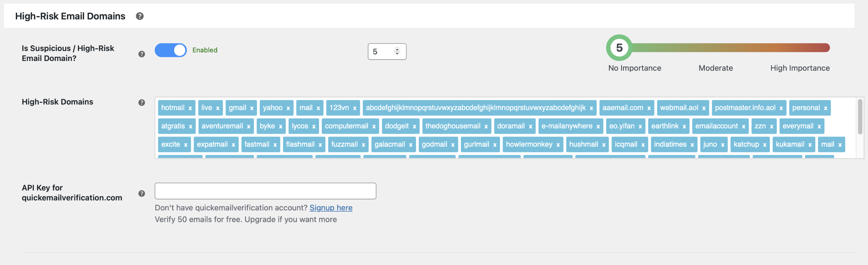The image size is (868, 265).
Task: Disable the high-risk email domain toggle
Action: tap(170, 50)
